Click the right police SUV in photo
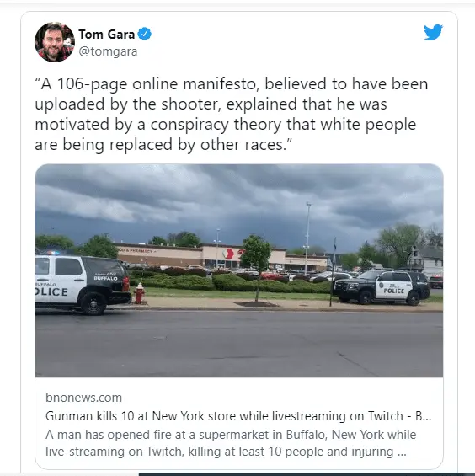Image resolution: width=475 pixels, height=476 pixels. coord(382,287)
